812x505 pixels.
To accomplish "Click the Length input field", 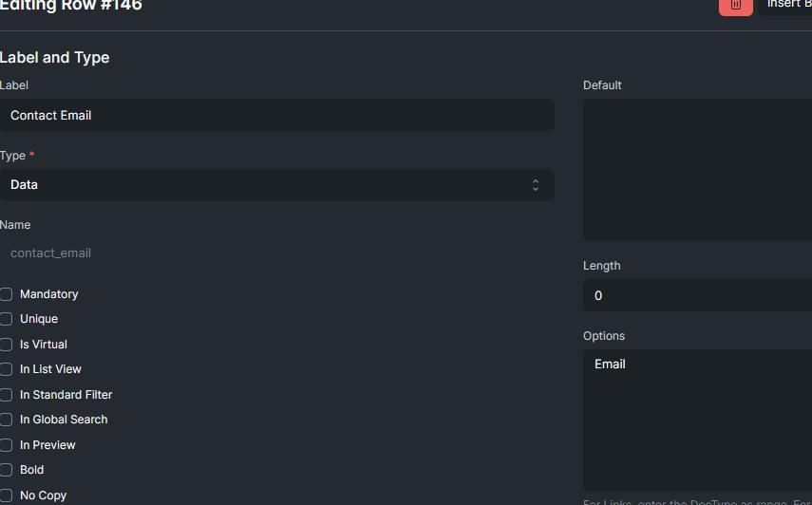I will coord(697,295).
